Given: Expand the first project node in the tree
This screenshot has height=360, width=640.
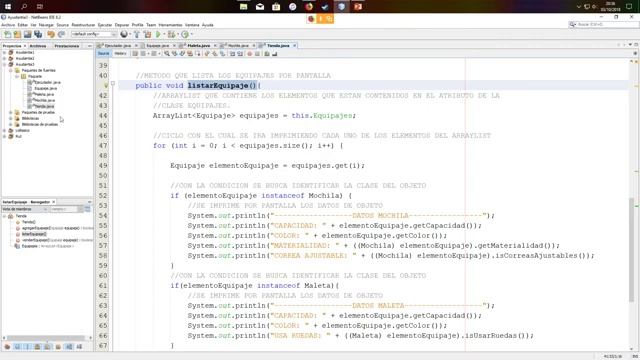Looking at the screenshot, I should point(4,53).
